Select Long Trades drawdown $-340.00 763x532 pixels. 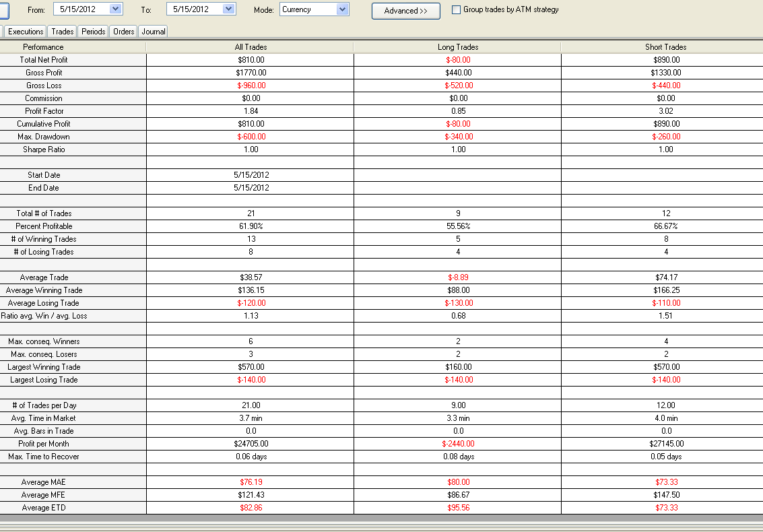[x=459, y=137]
